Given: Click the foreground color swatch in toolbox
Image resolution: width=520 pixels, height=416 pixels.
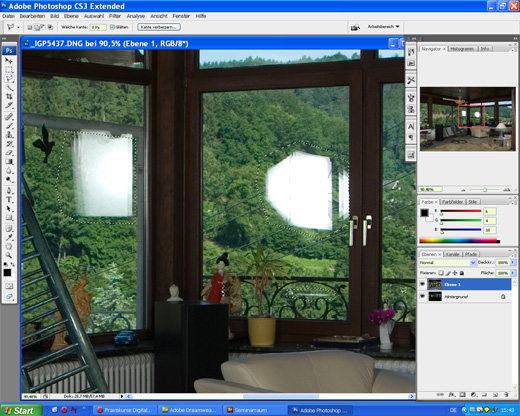Looking at the screenshot, I should pos(7,273).
